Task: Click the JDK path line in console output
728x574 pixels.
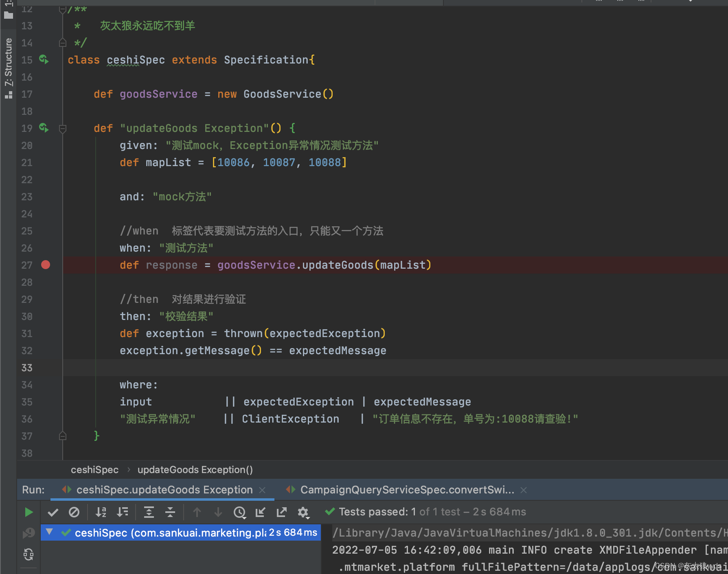Action: (x=530, y=533)
